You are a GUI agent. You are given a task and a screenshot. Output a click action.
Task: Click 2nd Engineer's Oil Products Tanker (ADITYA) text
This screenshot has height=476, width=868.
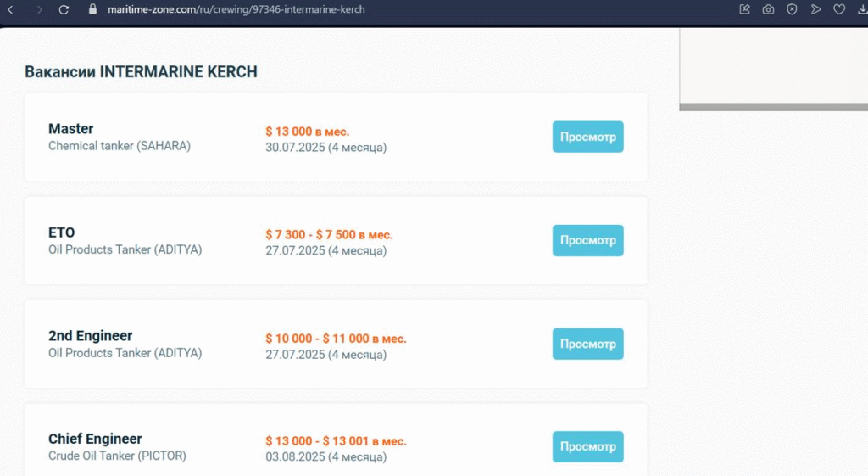pos(125,353)
